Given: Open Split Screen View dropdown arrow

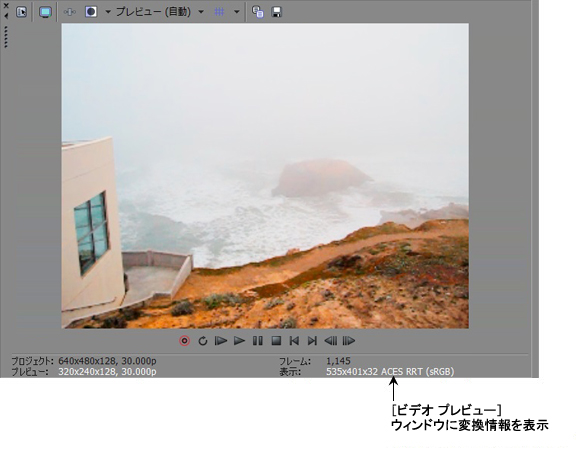Looking at the screenshot, I should 108,12.
